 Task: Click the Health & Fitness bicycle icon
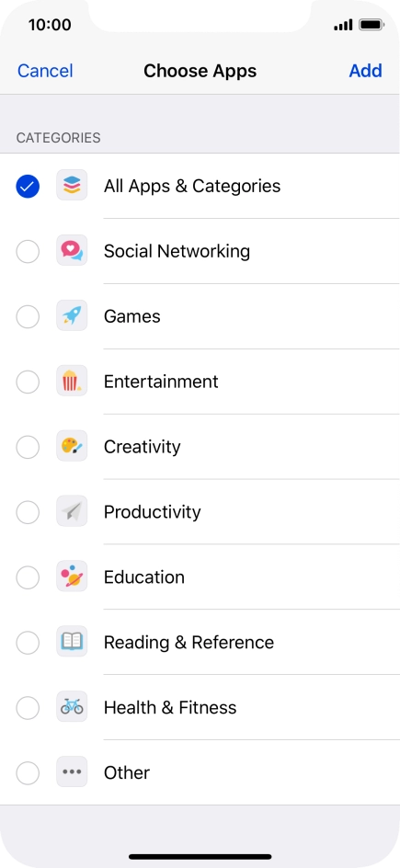coord(72,707)
